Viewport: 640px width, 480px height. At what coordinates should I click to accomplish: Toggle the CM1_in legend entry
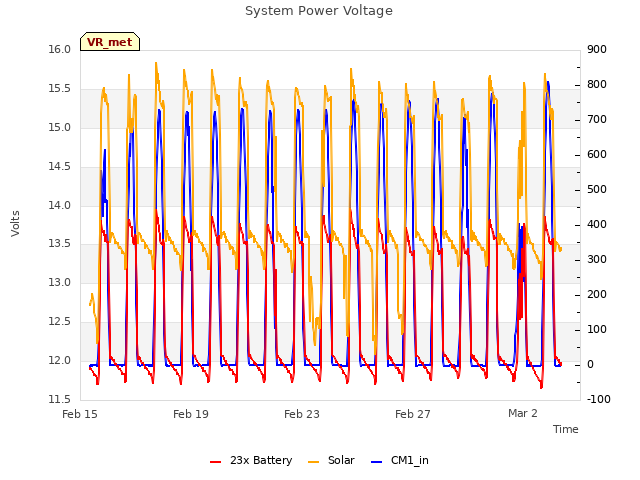[400, 460]
